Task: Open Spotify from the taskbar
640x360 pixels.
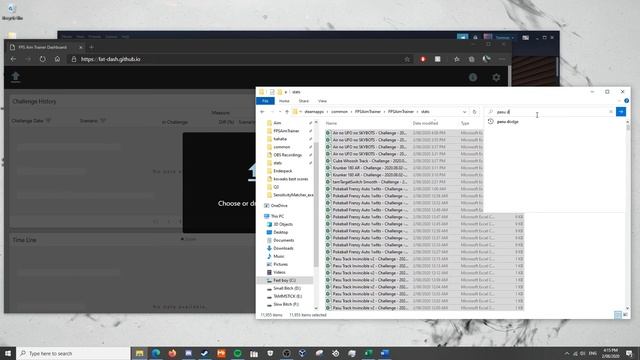Action: [x=238, y=353]
